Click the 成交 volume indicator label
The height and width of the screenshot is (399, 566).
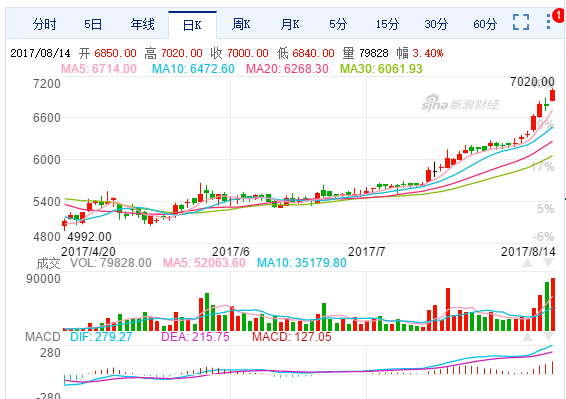click(x=48, y=263)
